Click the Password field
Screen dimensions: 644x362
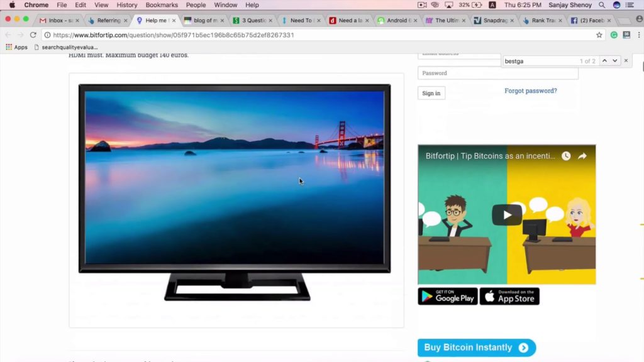[498, 73]
